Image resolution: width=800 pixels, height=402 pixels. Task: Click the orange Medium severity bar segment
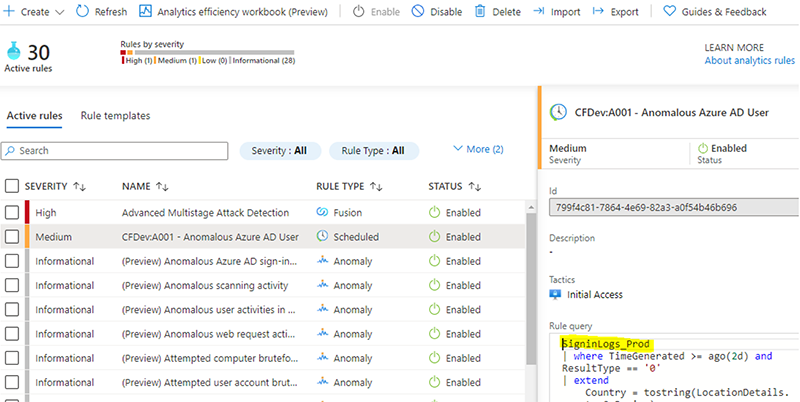pyautogui.click(x=130, y=52)
